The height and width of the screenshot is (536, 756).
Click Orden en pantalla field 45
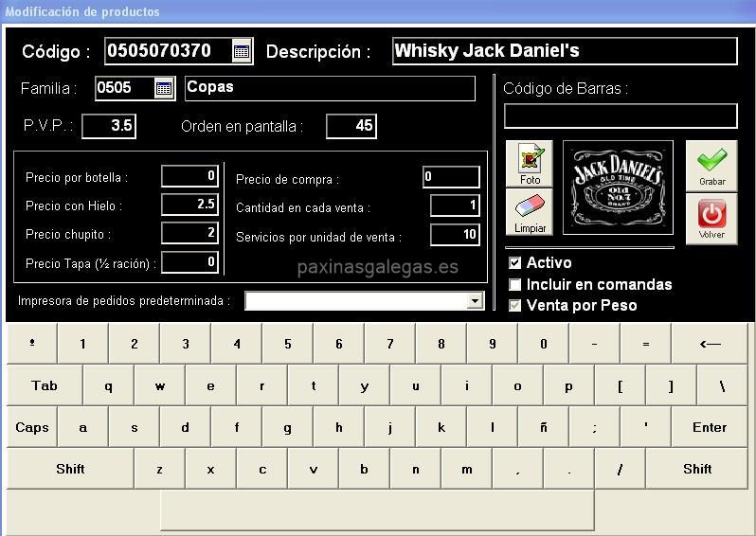351,126
